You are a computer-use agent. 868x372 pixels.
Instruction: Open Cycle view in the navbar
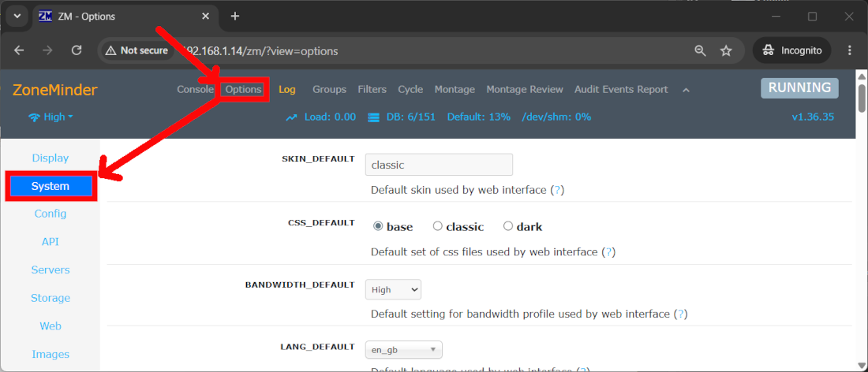(410, 90)
